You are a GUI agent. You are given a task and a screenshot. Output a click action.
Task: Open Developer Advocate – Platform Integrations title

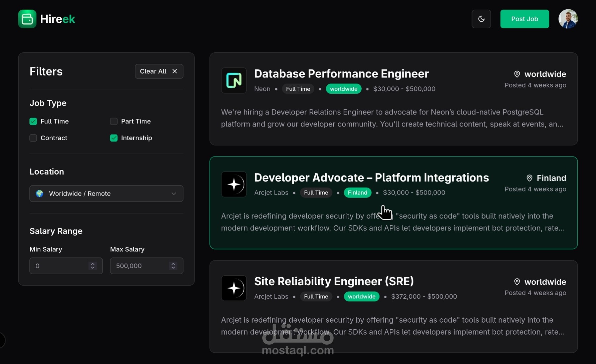coord(372,178)
